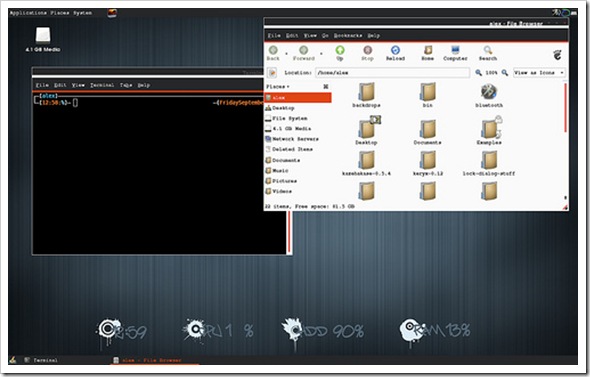Select Pictures bookmark in sidebar
The width and height of the screenshot is (590, 377).
pos(298,181)
